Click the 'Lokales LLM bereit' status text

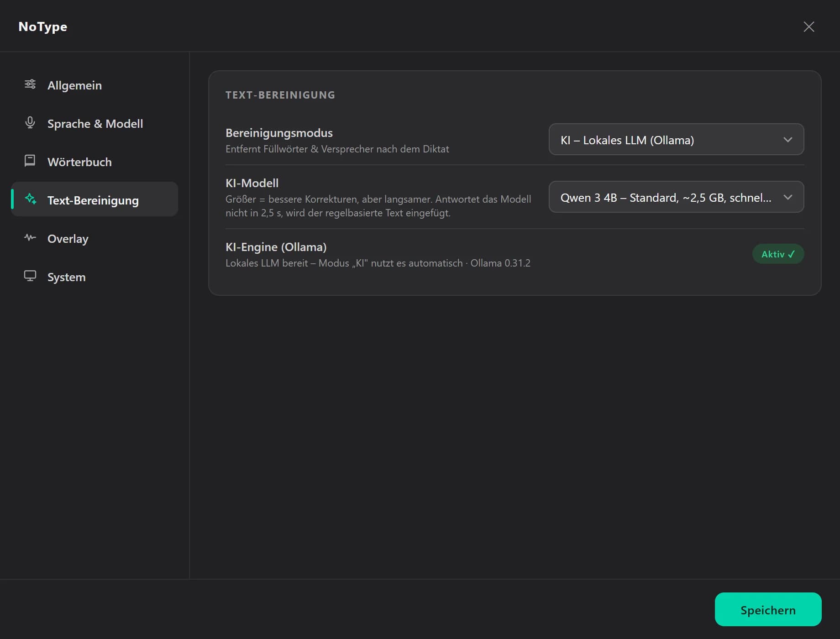click(378, 263)
